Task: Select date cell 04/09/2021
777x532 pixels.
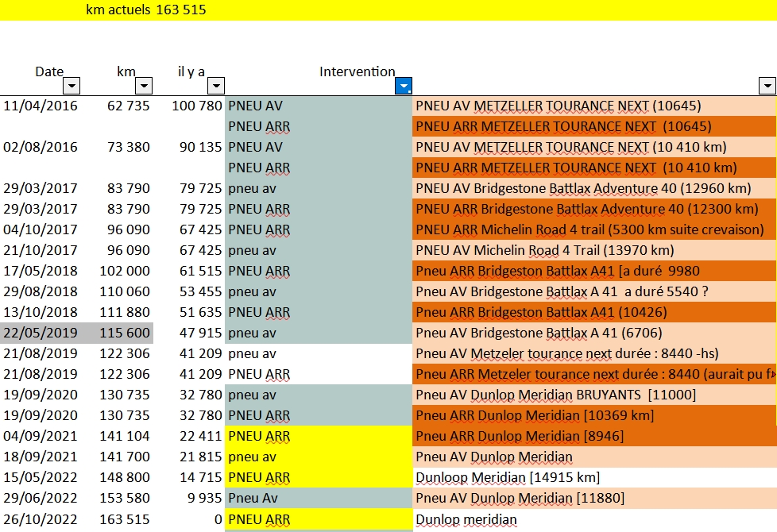Action: [x=41, y=436]
